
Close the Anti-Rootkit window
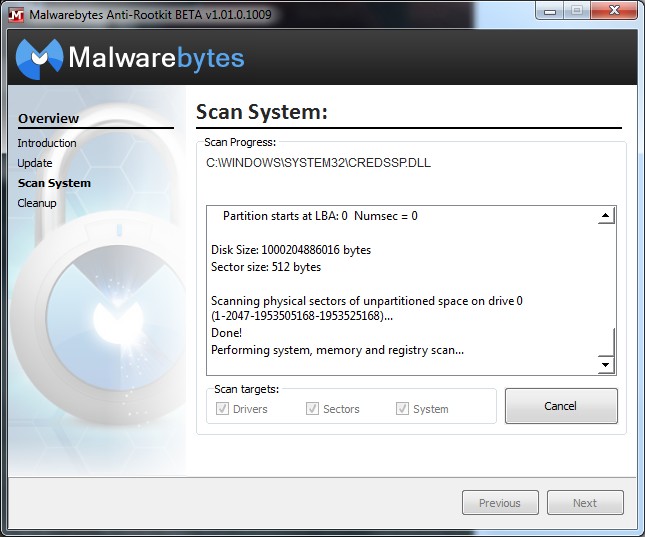pyautogui.click(x=614, y=10)
